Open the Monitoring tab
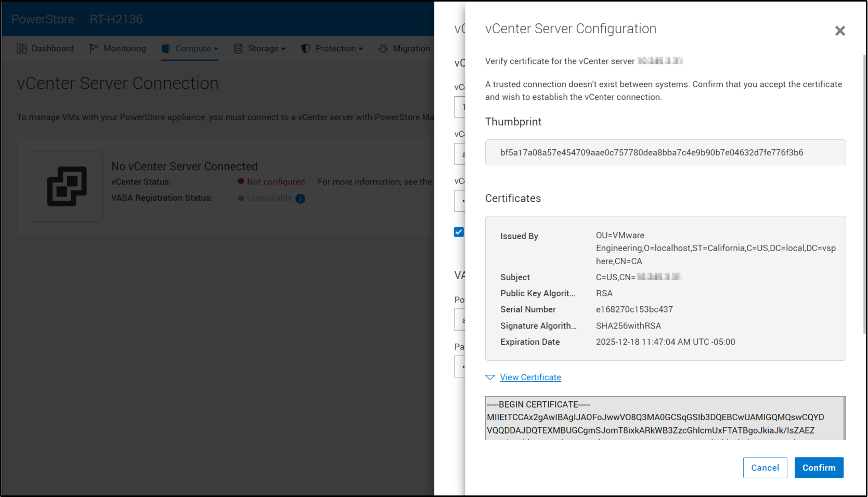The image size is (868, 497). coord(118,48)
